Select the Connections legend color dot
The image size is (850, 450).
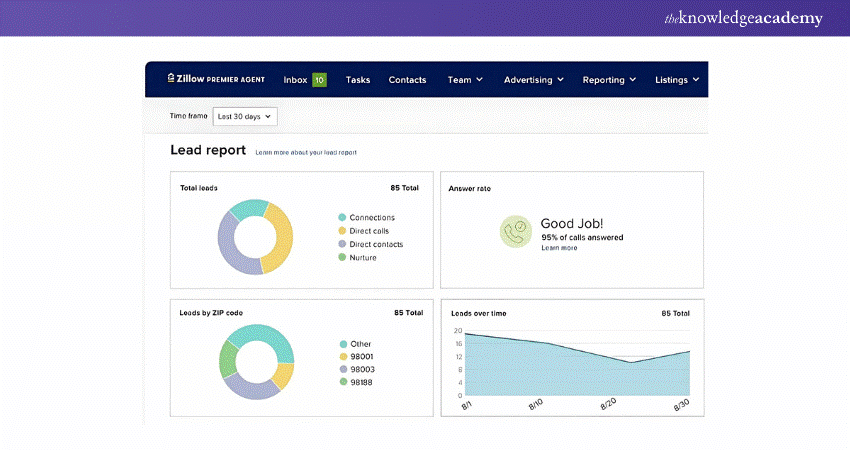pyautogui.click(x=342, y=217)
